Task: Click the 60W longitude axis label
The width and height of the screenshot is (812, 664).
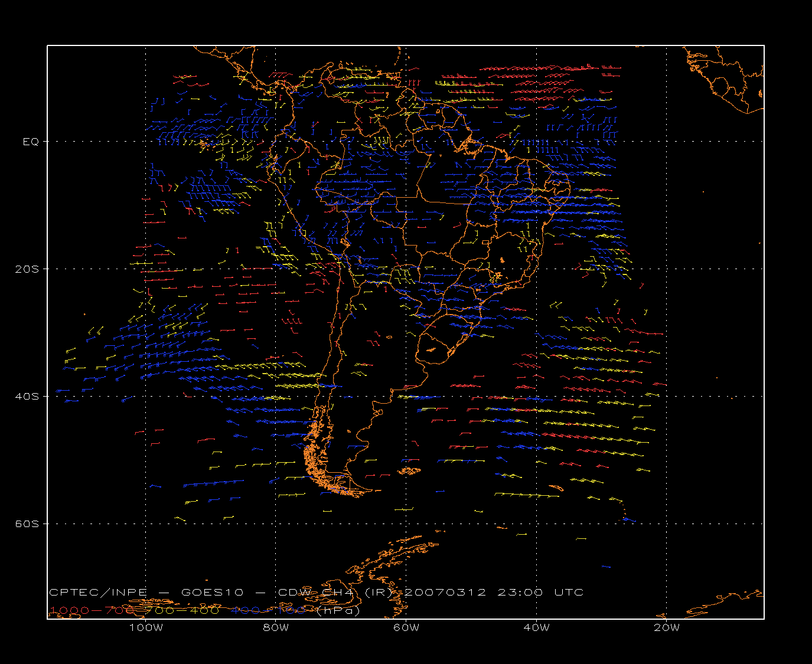Action: [x=406, y=627]
